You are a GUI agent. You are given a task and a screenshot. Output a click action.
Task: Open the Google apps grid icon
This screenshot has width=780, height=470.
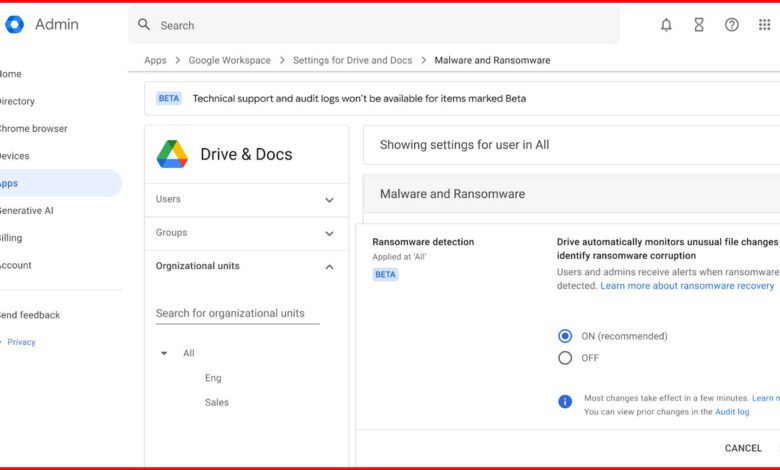point(765,25)
